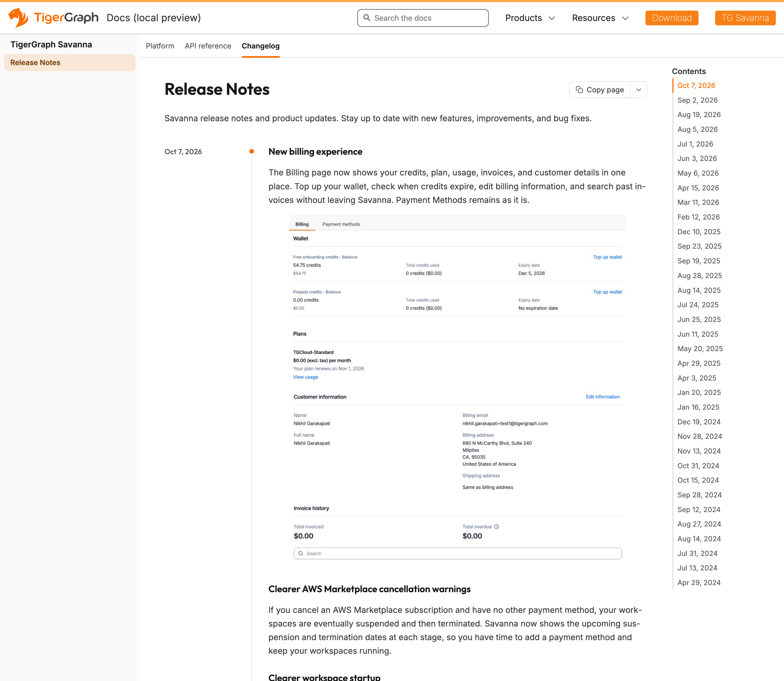Jump to Dec 19, 2024 in Contents
This screenshot has height=681, width=784.
click(699, 422)
